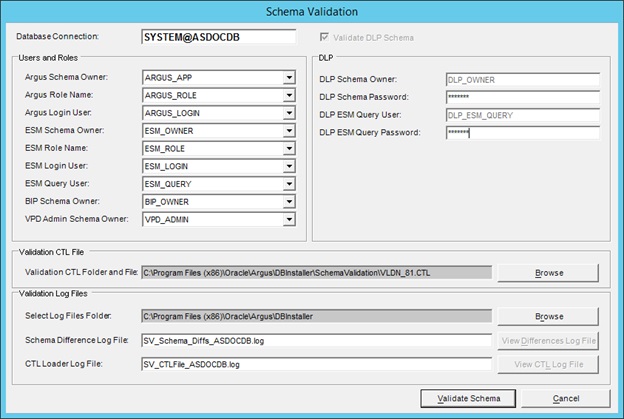Toggle the Validate DLP Schema checkbox
Image resolution: width=624 pixels, height=419 pixels.
click(324, 37)
